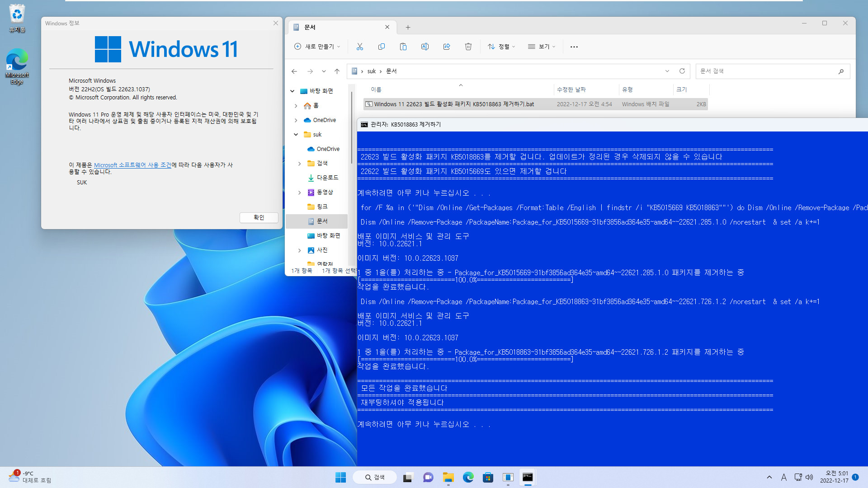
Task: Expand the top OneDrive tree node
Action: (296, 120)
